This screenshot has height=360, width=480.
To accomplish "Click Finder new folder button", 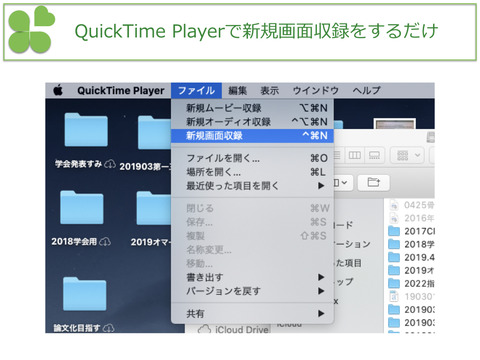I will point(373,182).
